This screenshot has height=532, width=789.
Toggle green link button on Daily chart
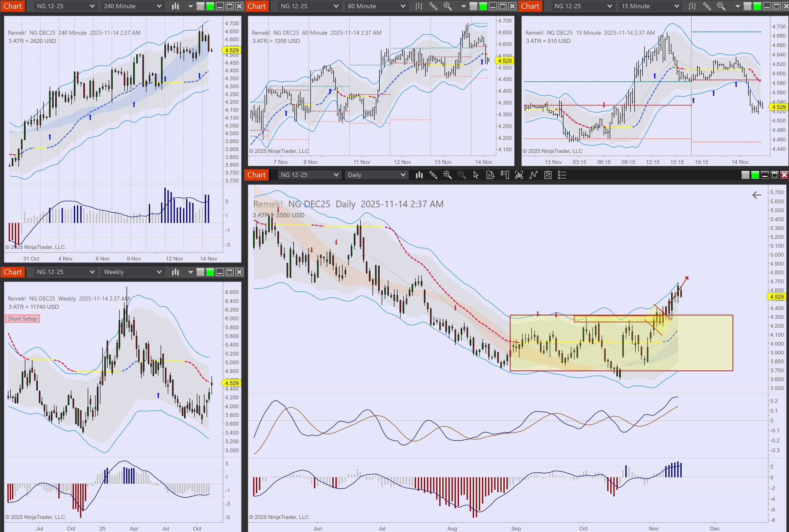click(x=755, y=175)
